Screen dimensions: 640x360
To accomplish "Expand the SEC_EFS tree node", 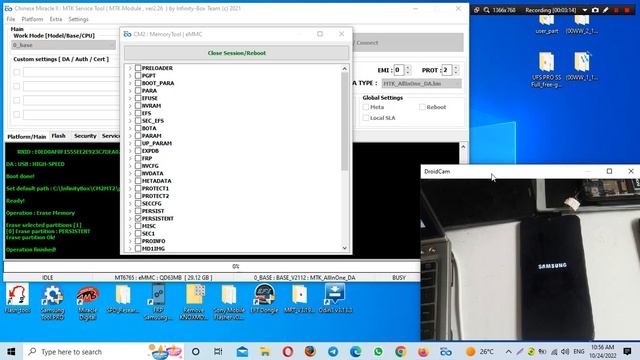I will [130, 121].
